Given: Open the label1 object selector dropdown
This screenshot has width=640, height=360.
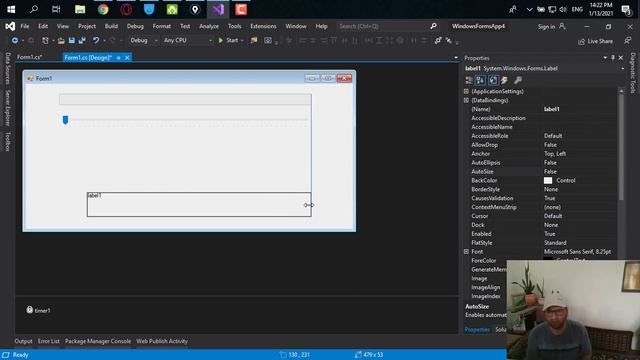Looking at the screenshot, I should point(622,69).
